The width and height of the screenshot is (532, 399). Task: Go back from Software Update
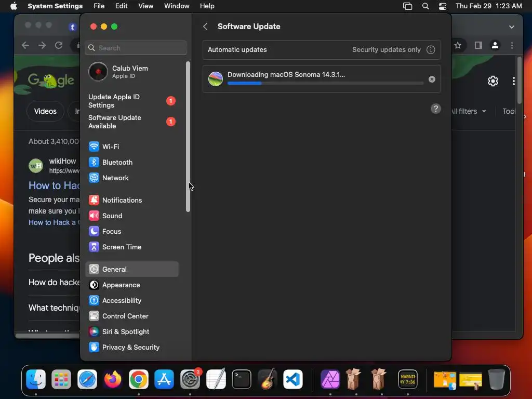(x=205, y=26)
